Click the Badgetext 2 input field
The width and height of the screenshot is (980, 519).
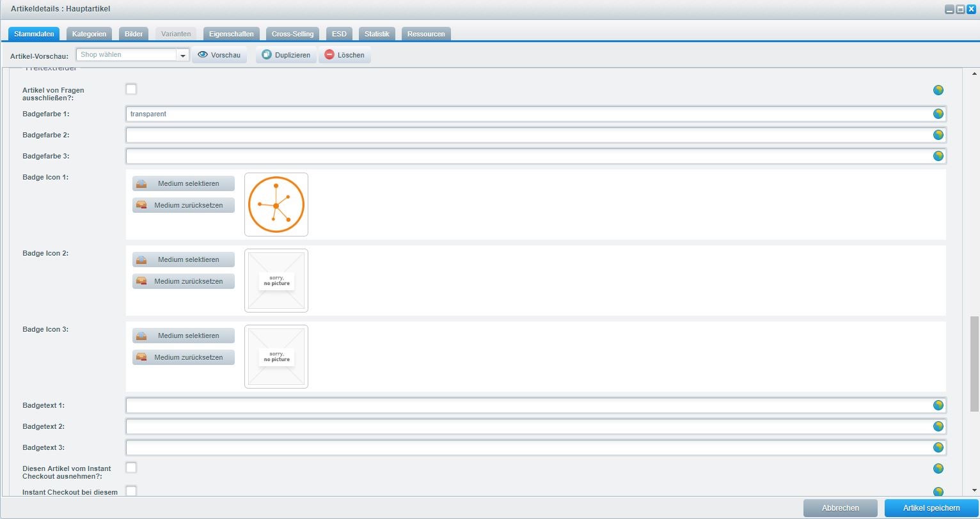(536, 426)
